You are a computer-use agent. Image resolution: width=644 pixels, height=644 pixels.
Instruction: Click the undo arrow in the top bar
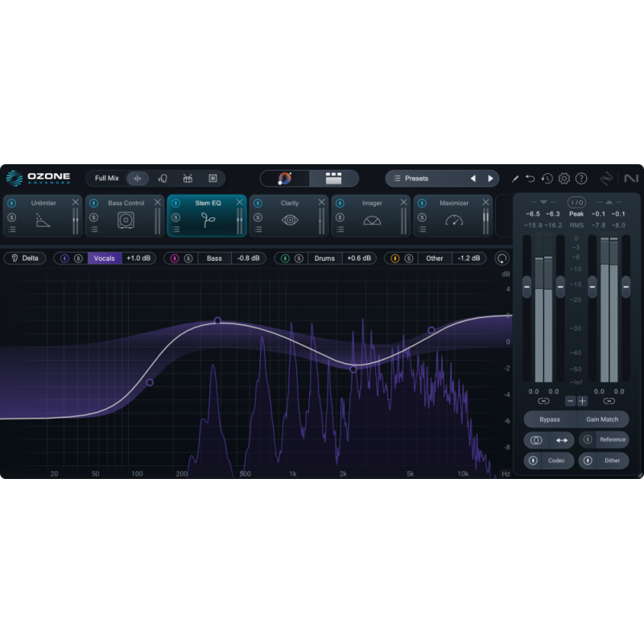pyautogui.click(x=530, y=179)
